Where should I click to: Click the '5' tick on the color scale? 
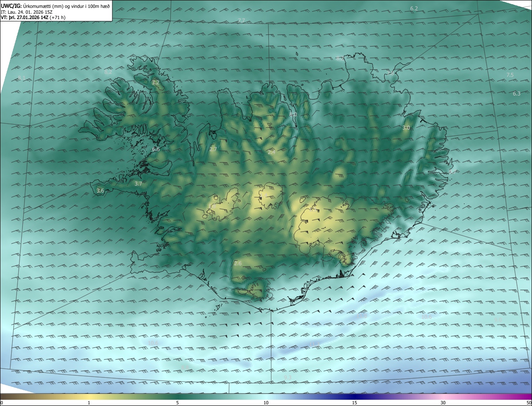point(177,403)
